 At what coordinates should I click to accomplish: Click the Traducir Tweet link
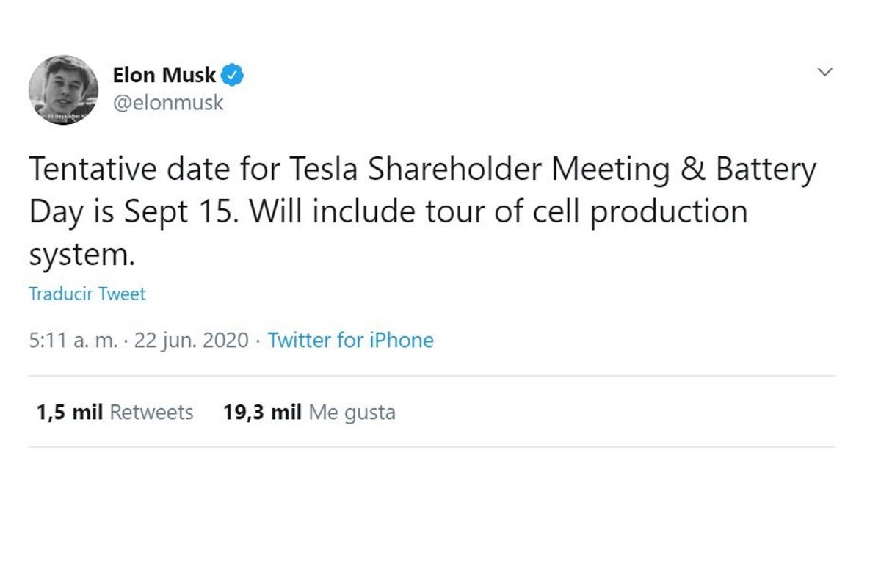pos(87,294)
